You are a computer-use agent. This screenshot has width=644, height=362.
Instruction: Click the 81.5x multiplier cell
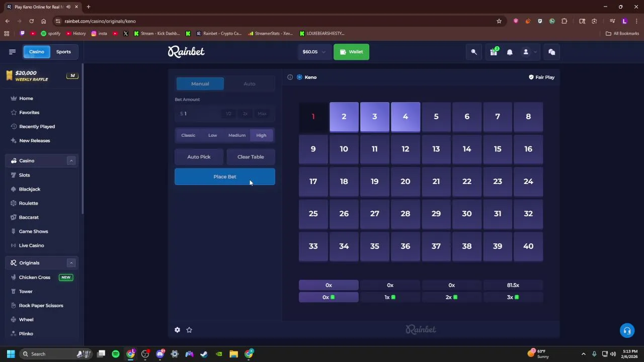point(513,285)
